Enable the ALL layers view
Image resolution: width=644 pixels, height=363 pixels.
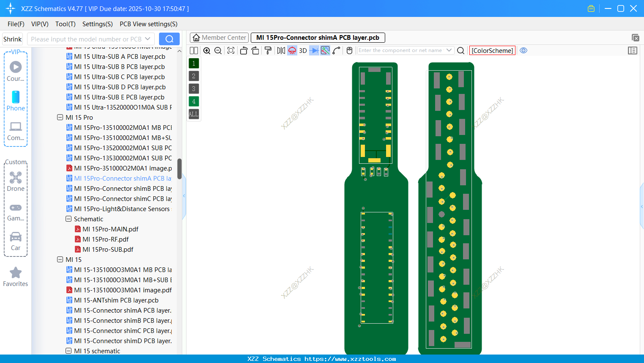point(193,114)
